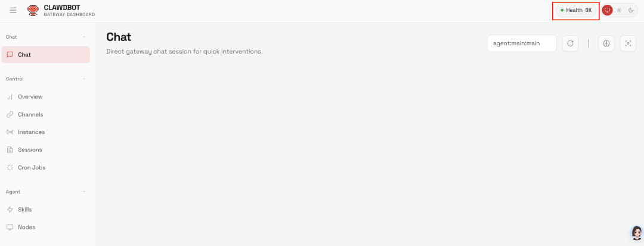Open the agent:main:main session dropdown
Image resolution: width=644 pixels, height=246 pixels.
point(522,43)
